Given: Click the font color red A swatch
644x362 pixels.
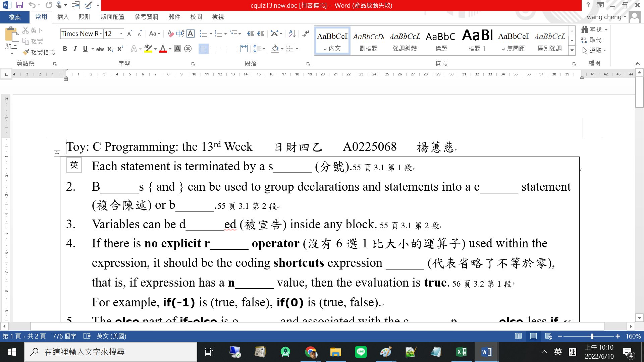Looking at the screenshot, I should 163,49.
